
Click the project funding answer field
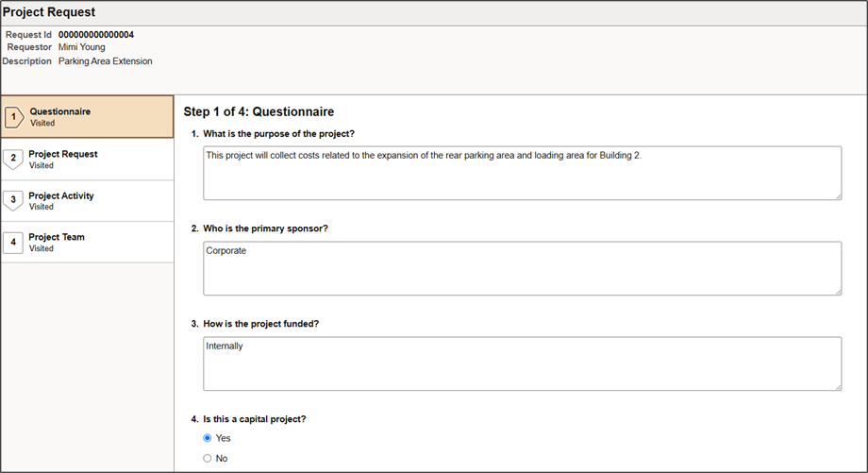tap(522, 363)
